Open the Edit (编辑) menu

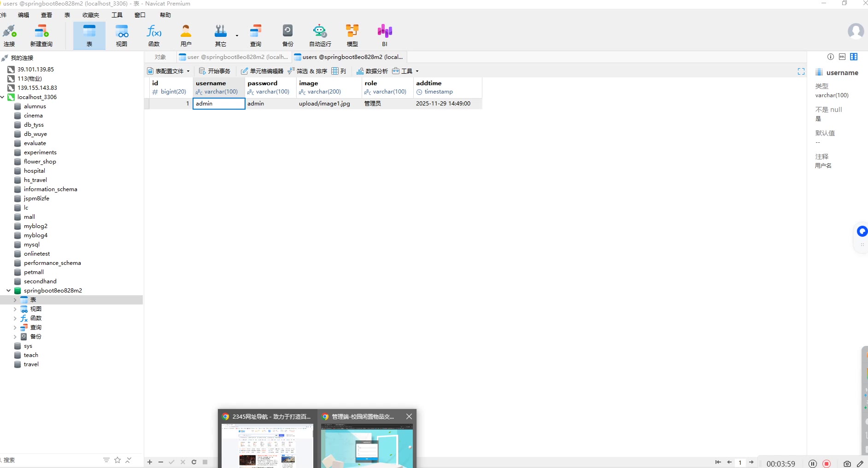click(x=23, y=15)
